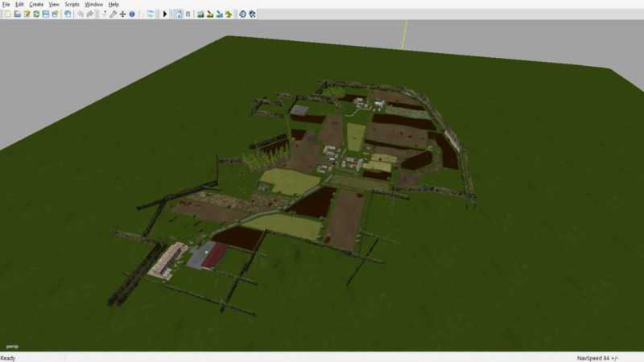Click the rightmost globe toolbar icon
Image resolution: width=644 pixels, height=362 pixels.
pyautogui.click(x=252, y=14)
